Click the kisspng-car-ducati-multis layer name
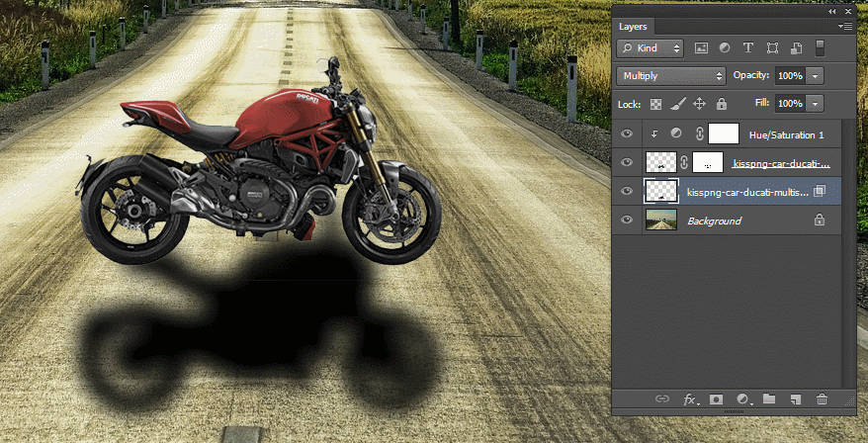 (x=747, y=192)
